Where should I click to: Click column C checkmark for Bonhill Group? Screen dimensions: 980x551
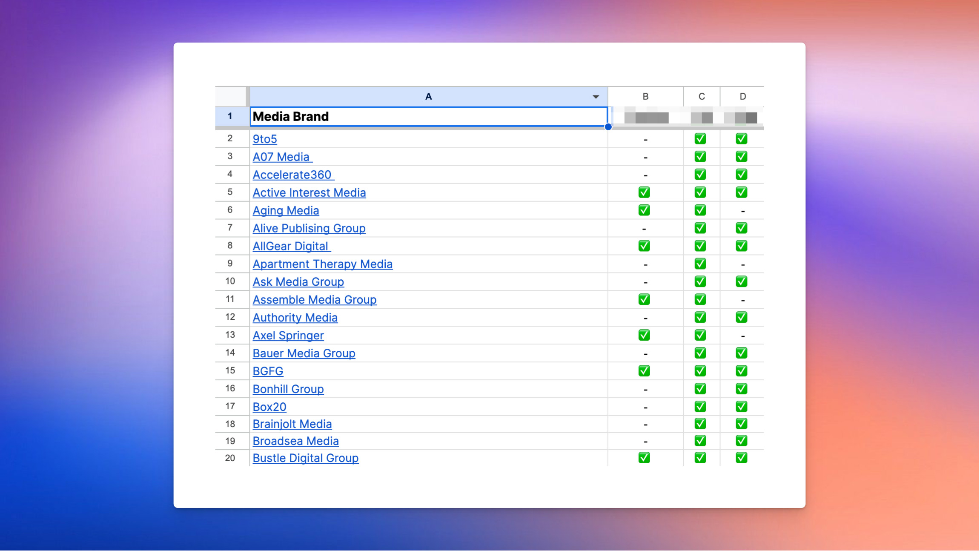[700, 389]
